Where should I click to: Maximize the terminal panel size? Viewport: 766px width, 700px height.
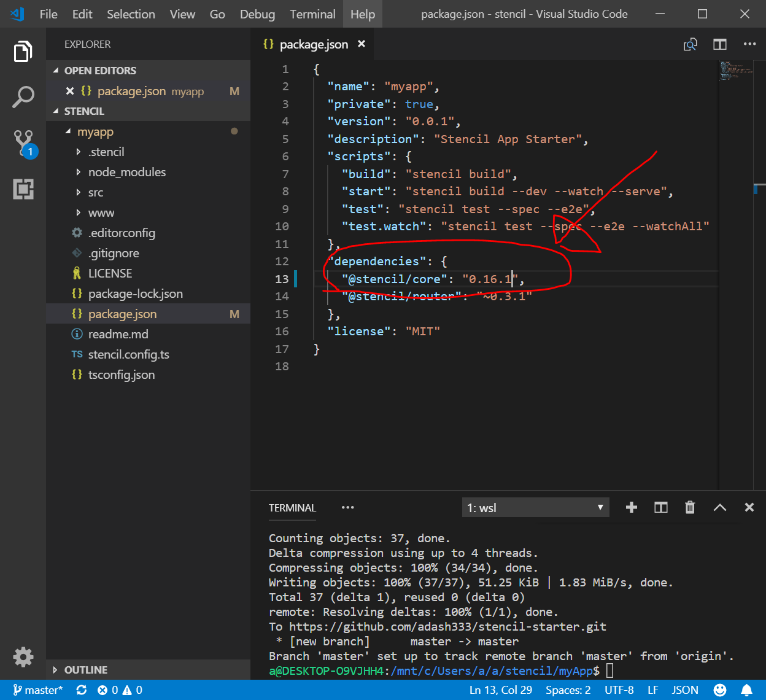click(x=719, y=507)
